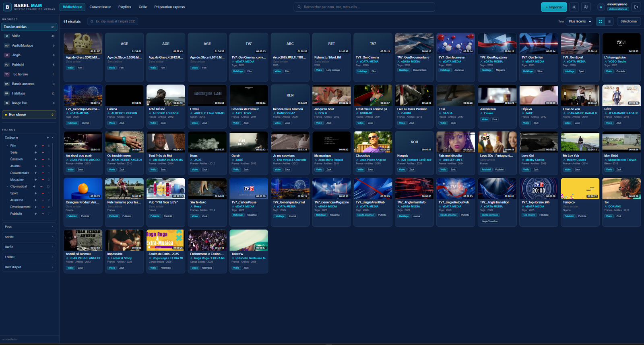644x345 pixels.
Task: Show the Non classé group
Action: pyautogui.click(x=29, y=115)
